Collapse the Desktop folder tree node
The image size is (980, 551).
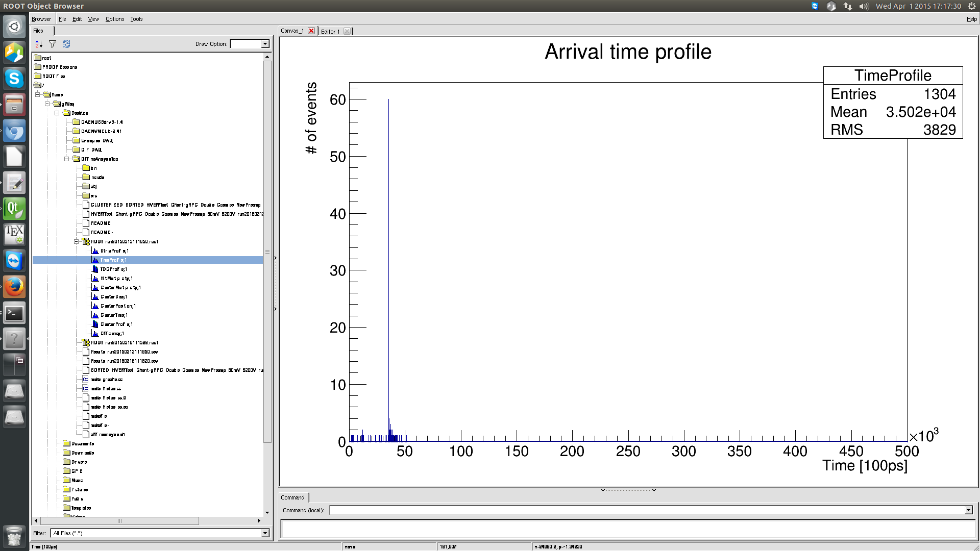pyautogui.click(x=57, y=113)
